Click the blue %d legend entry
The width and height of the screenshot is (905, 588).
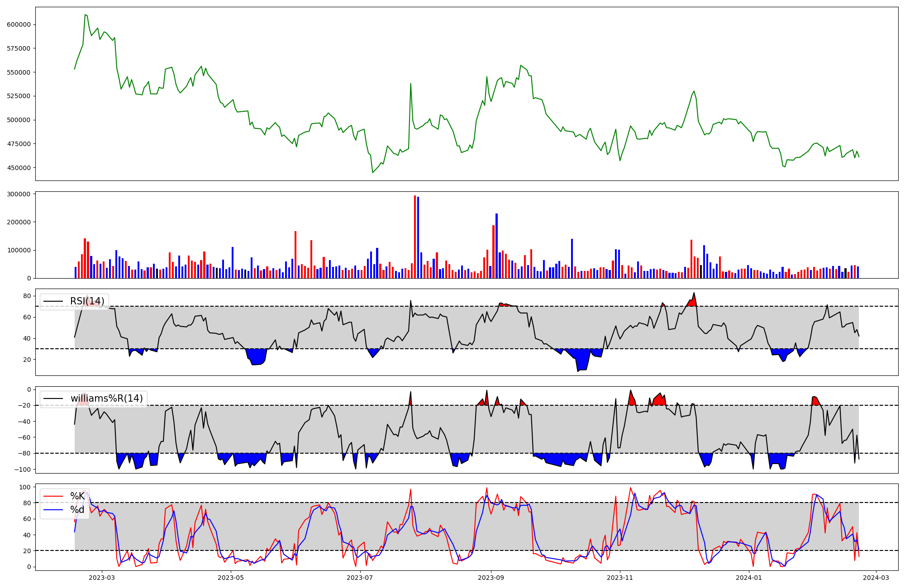tap(77, 510)
